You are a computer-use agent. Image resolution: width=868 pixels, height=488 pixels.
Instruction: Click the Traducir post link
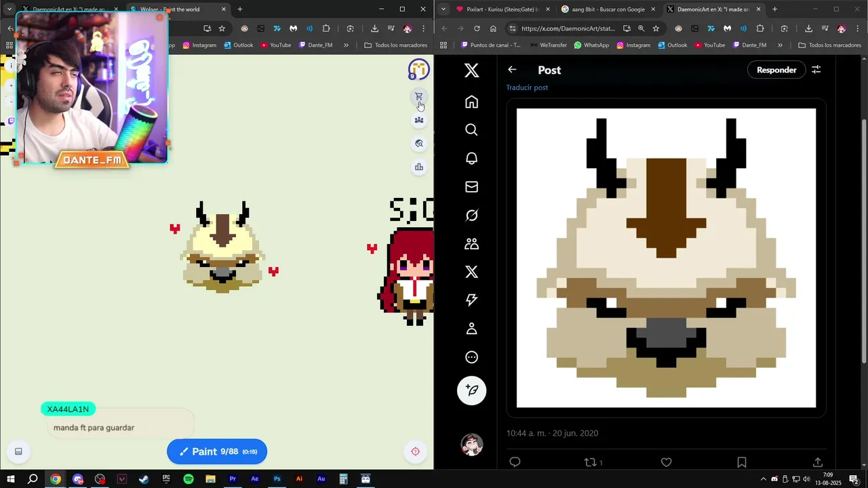[527, 87]
